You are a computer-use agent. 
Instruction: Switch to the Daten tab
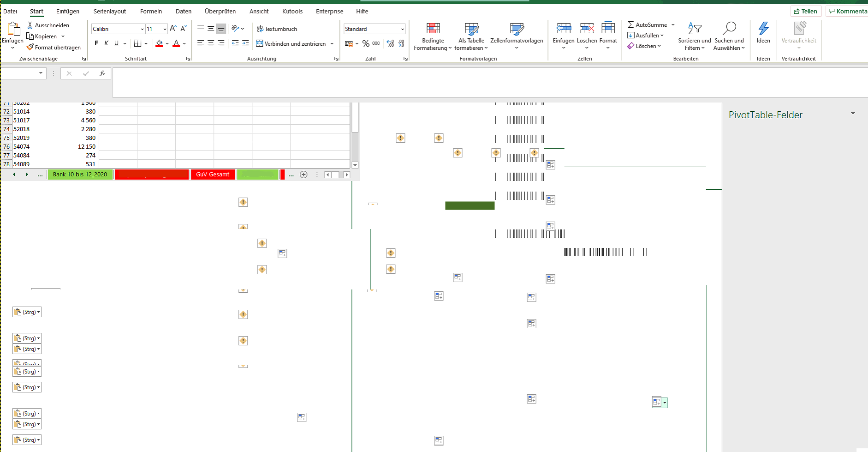[x=184, y=11]
